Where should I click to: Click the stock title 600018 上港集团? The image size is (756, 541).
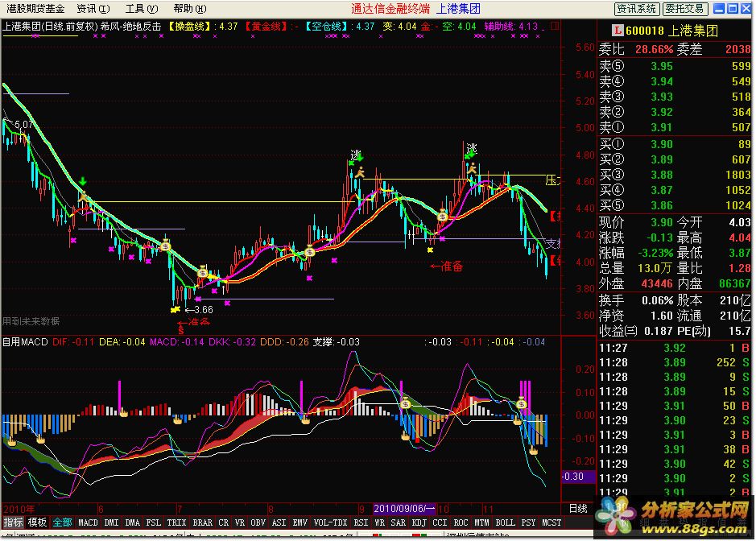click(x=671, y=31)
